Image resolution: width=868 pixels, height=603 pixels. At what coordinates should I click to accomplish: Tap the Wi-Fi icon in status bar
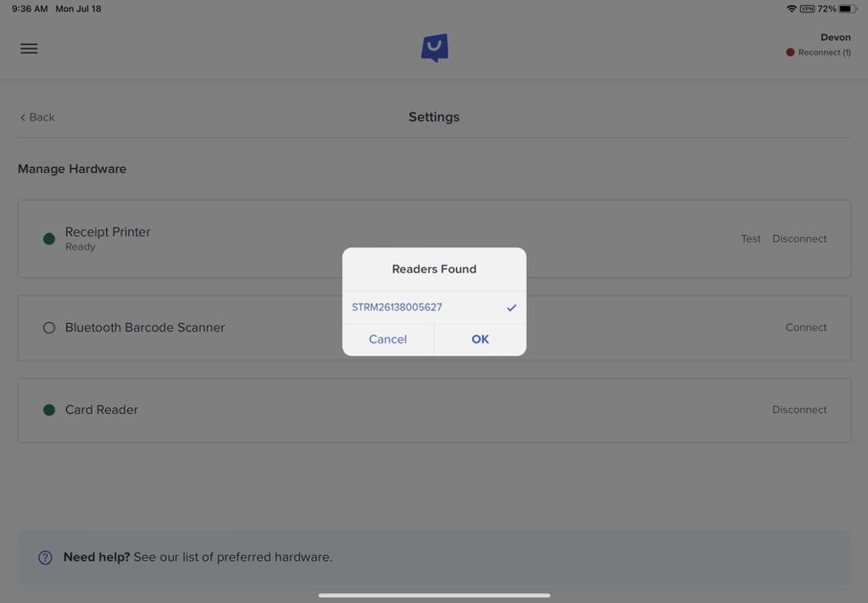click(792, 8)
